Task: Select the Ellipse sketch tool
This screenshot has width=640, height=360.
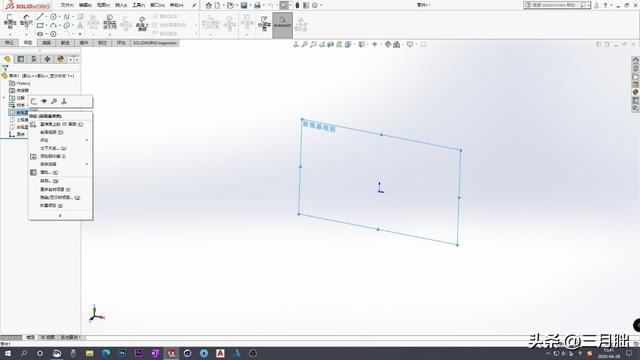Action: pos(67,25)
